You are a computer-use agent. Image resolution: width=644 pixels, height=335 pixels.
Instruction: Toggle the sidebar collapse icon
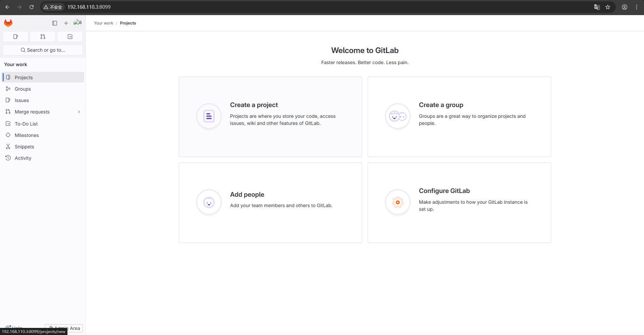point(55,23)
